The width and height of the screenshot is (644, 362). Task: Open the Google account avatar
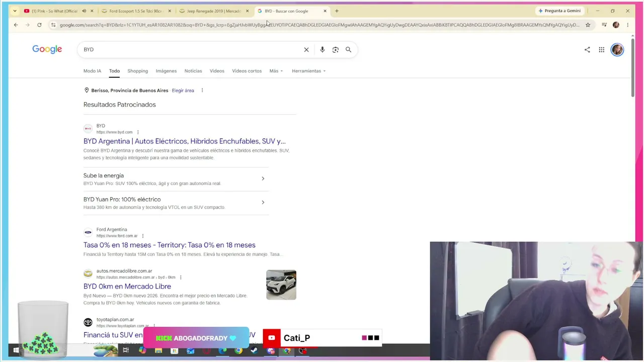pos(617,49)
